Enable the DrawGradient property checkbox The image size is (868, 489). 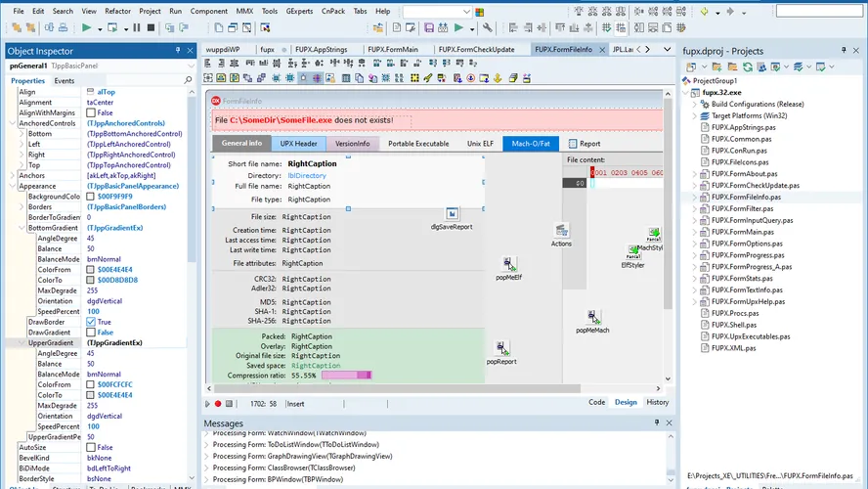pos(91,333)
